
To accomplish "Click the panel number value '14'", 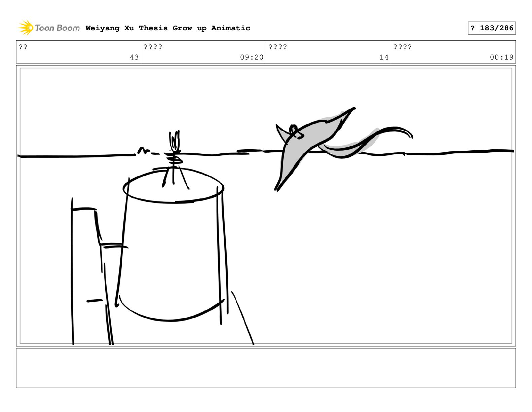I will tap(384, 57).
